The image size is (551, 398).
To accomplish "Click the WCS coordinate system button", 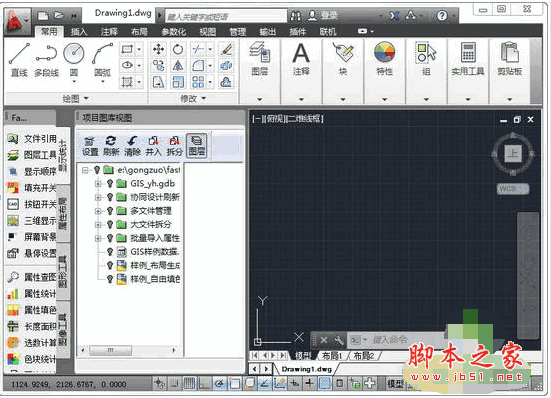I will click(x=513, y=189).
